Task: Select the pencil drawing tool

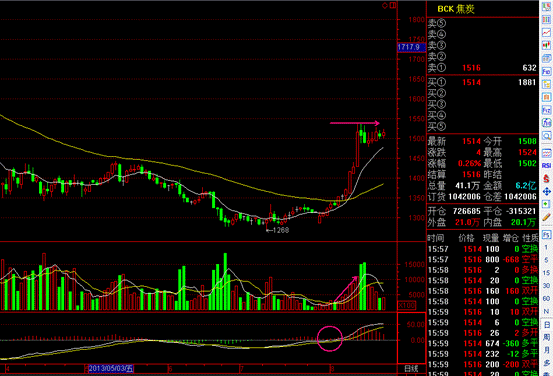Action: 546,217
